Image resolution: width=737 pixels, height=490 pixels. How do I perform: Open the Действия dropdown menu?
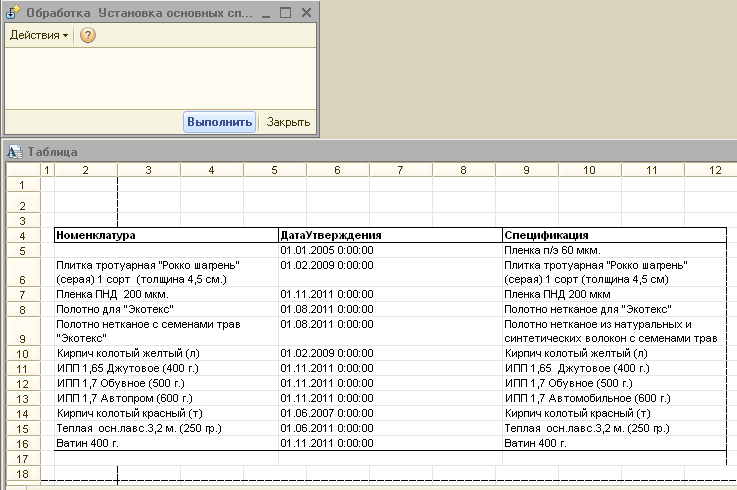click(38, 35)
